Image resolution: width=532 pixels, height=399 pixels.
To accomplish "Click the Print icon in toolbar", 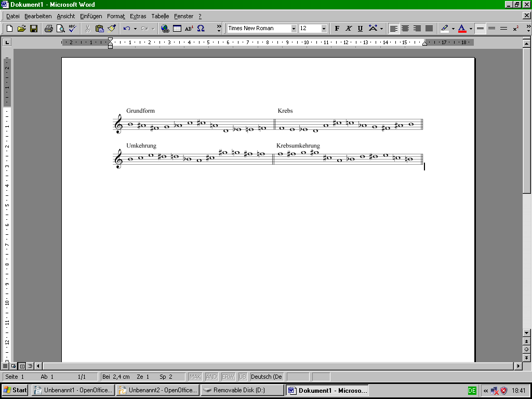I will [48, 29].
